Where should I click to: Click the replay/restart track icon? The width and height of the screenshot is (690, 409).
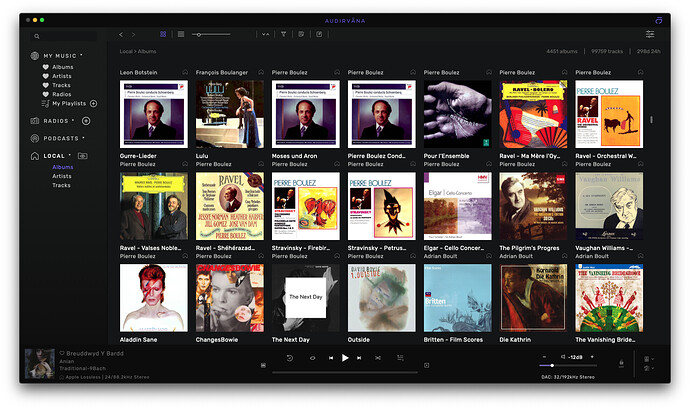pyautogui.click(x=290, y=358)
